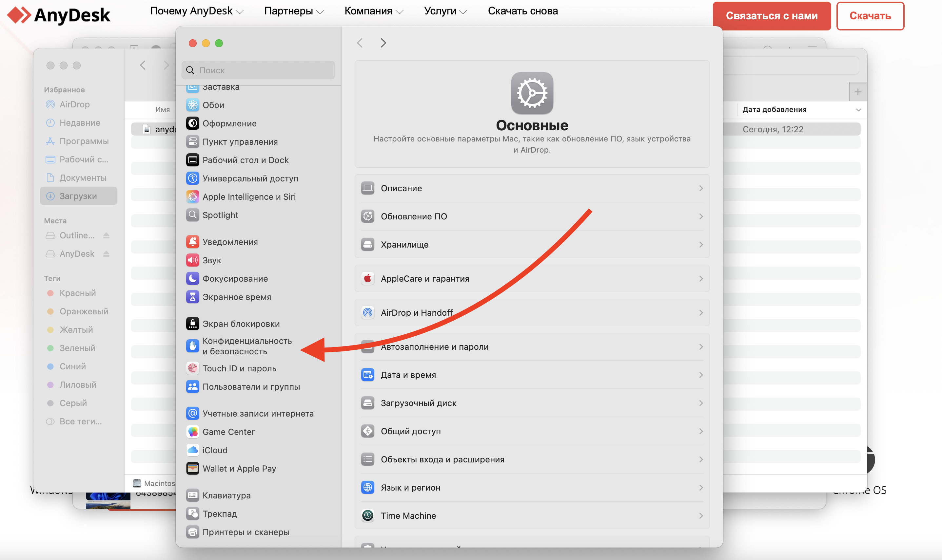Select the Синий tag in Finder

79,366
